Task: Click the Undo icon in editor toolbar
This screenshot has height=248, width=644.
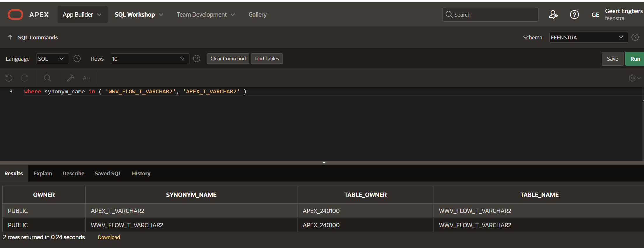Action: [x=9, y=78]
